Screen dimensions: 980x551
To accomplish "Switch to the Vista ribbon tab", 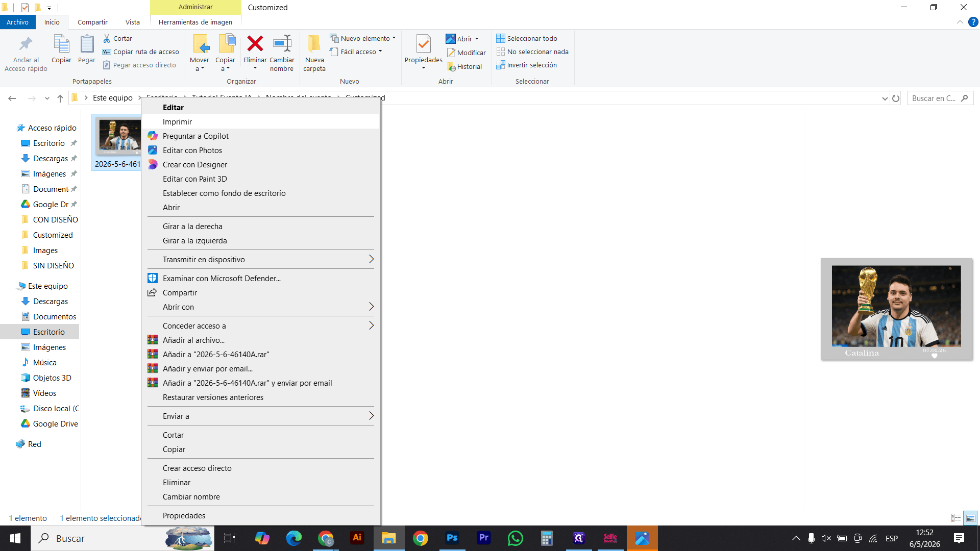I will pos(133,22).
